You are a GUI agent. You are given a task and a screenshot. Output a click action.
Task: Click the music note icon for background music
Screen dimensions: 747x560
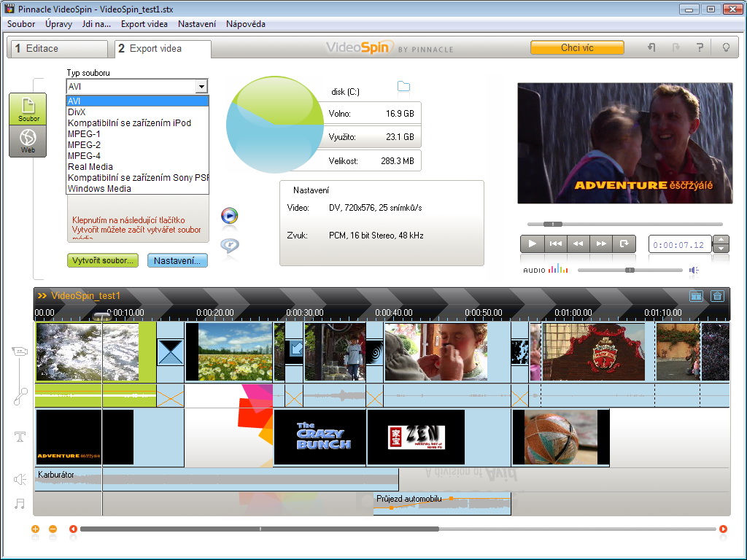point(20,503)
